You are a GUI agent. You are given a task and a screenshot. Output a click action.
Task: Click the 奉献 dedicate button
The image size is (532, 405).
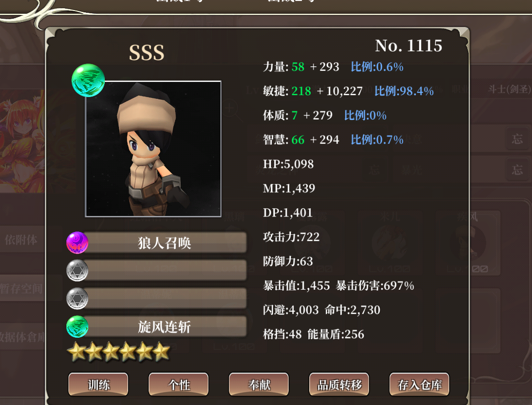click(x=259, y=384)
